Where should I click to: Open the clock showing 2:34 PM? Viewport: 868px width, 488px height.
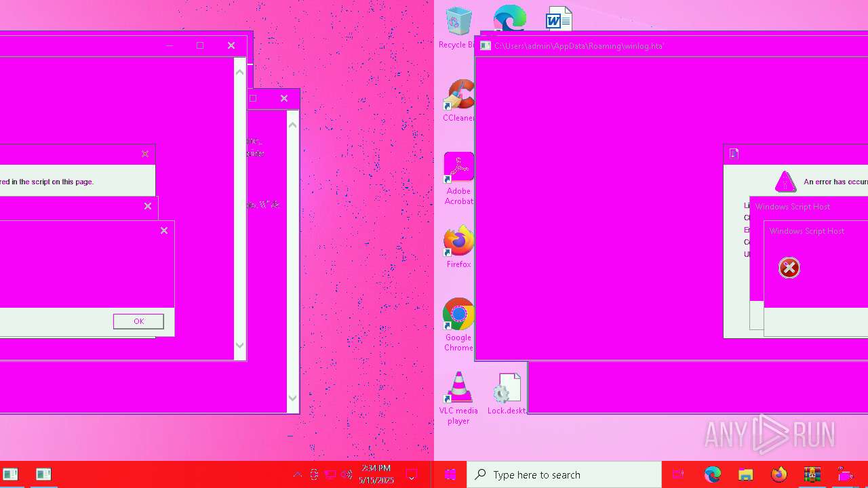coord(376,474)
